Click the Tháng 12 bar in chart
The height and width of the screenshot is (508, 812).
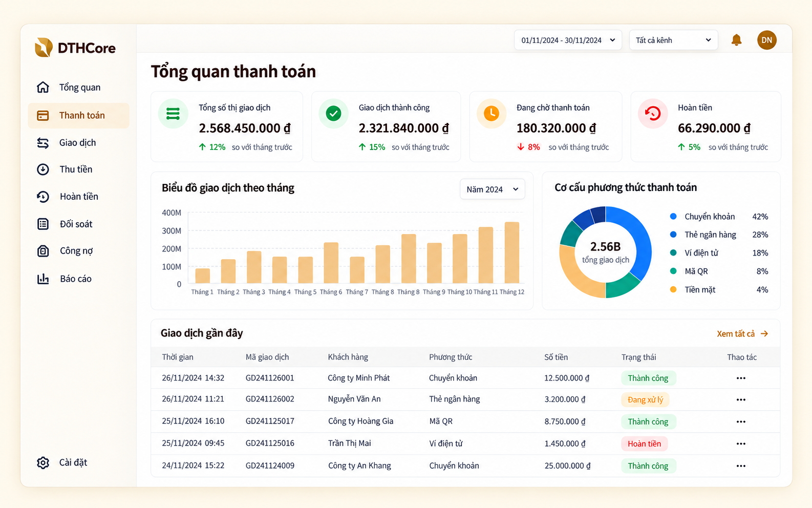(x=512, y=252)
